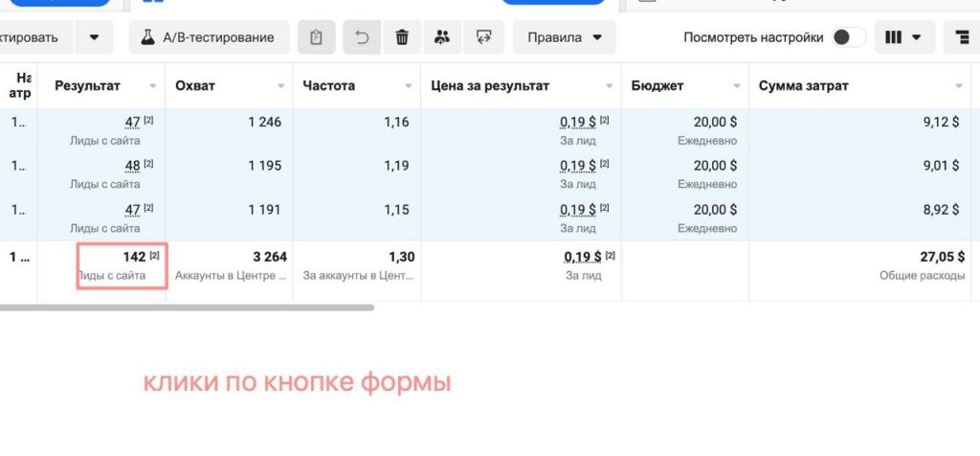Open the Результат column header sort arrow
This screenshot has height=456, width=980.
coord(153,86)
